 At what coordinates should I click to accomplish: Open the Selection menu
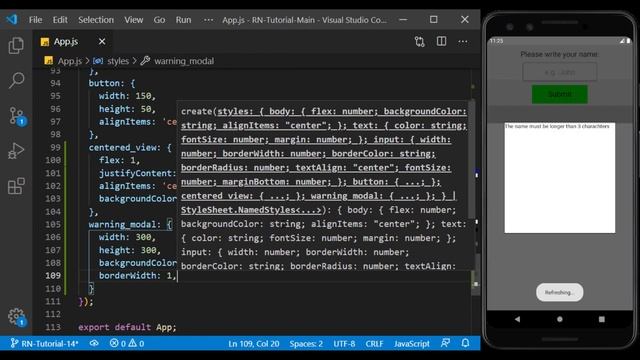pos(96,20)
